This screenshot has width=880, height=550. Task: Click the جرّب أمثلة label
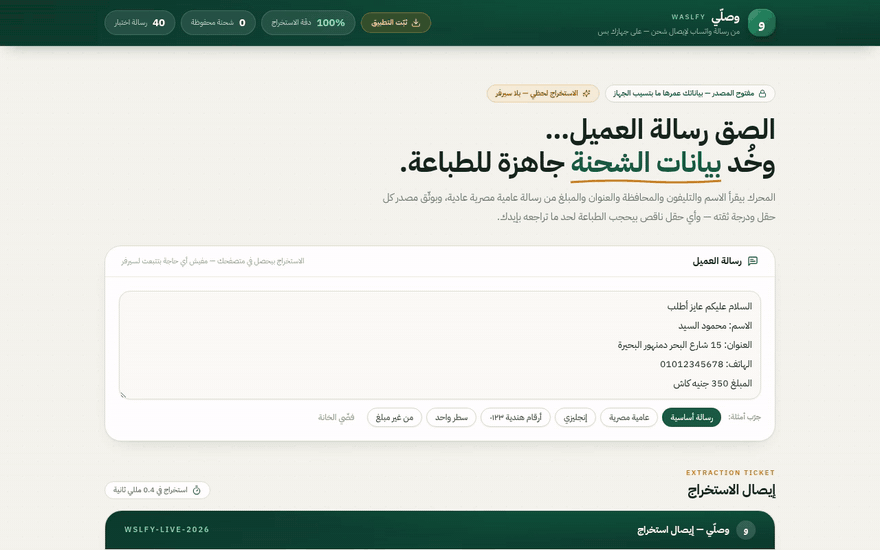click(x=745, y=418)
